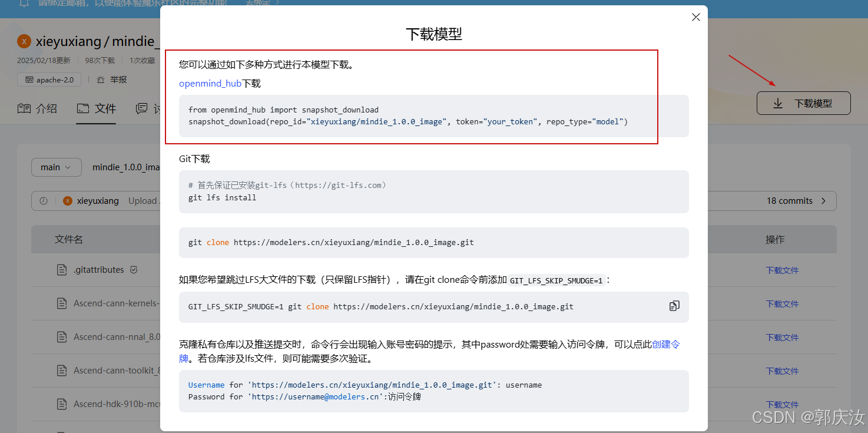Open the .gitattributes file
Screen dimensions: 868x433
point(99,270)
